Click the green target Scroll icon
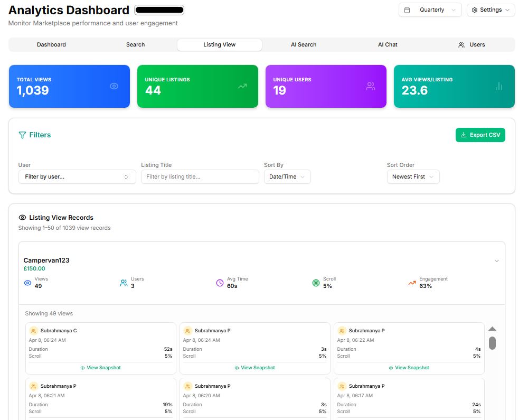 [316, 283]
